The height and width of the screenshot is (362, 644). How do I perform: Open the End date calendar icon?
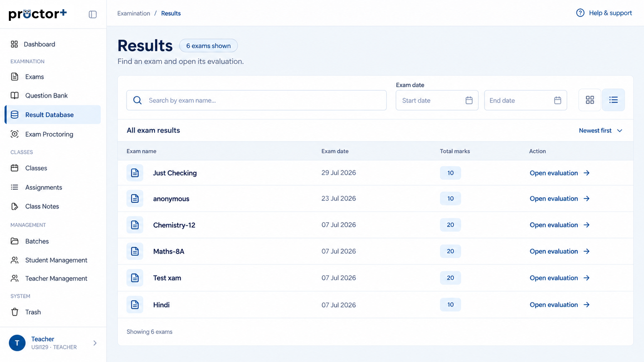click(x=557, y=100)
